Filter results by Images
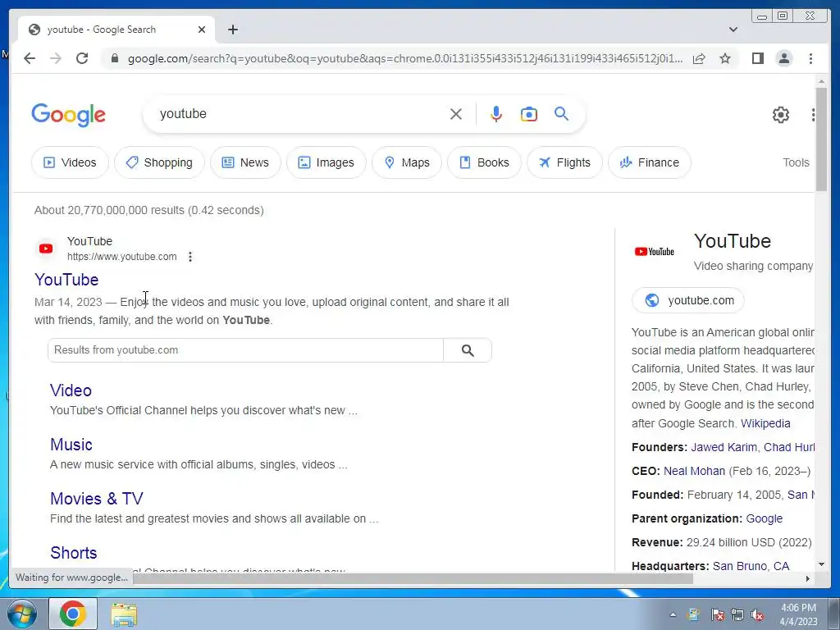Screen dimensions: 840x630 point(326,162)
